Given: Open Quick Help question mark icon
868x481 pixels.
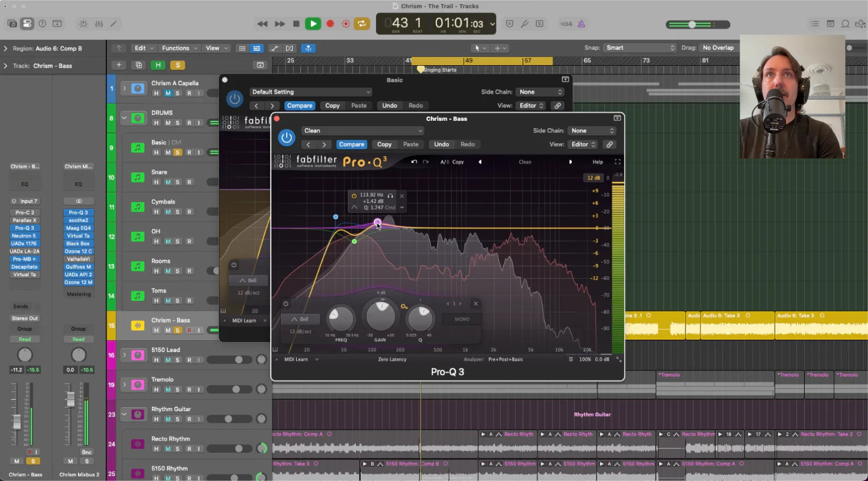Looking at the screenshot, I should click(x=42, y=24).
